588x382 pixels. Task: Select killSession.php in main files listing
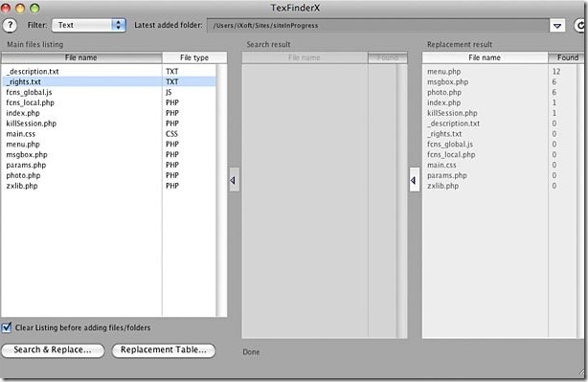pos(109,124)
